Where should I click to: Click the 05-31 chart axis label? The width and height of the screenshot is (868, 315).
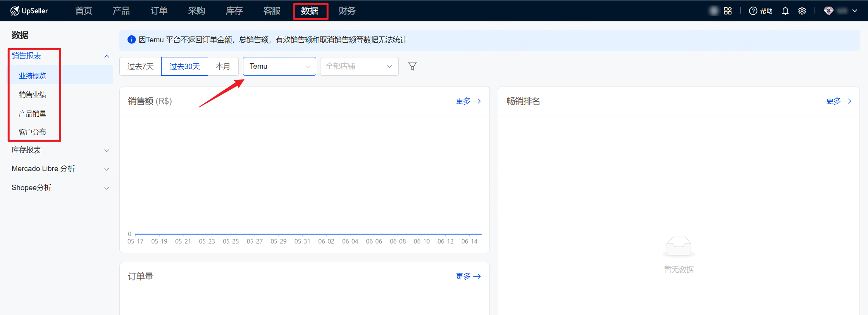coord(302,241)
